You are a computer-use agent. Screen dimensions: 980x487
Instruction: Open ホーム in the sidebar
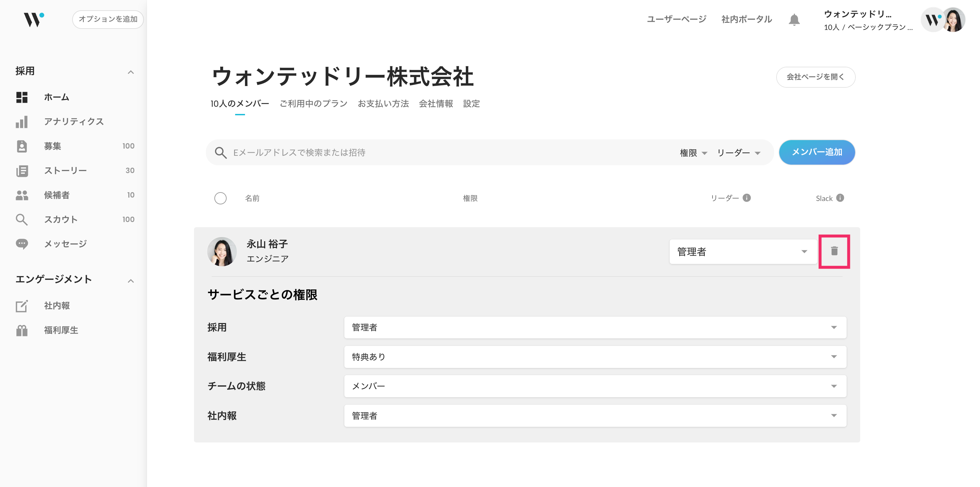click(56, 97)
